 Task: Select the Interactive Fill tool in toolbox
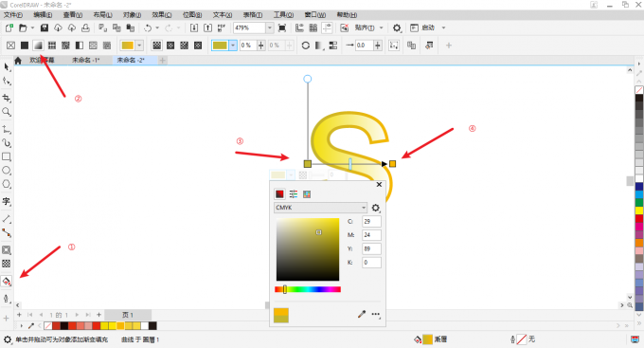(7, 282)
